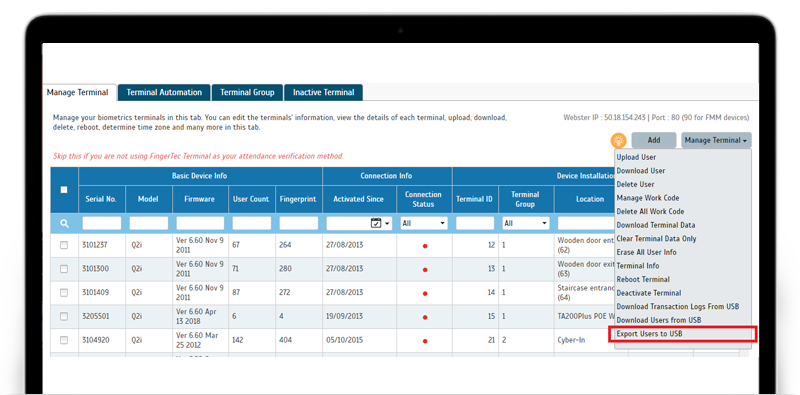Check the box for terminal 3205501
This screenshot has width=800, height=395.
(x=64, y=316)
